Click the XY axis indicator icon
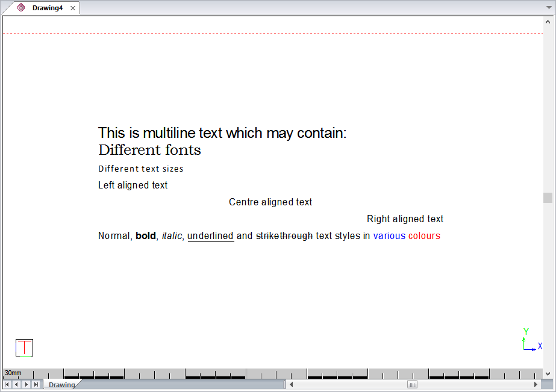This screenshot has width=556, height=392. click(x=530, y=341)
